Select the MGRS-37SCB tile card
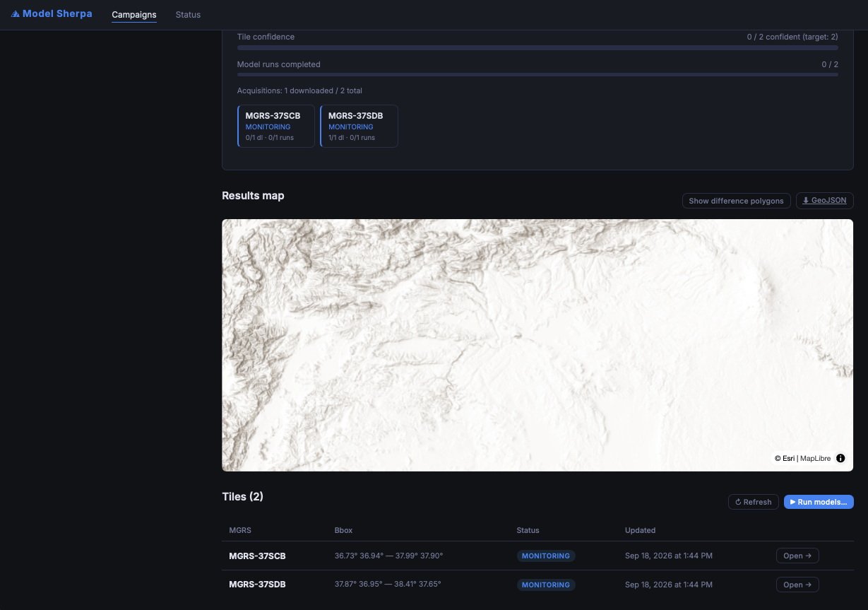Image resolution: width=868 pixels, height=610 pixels. (x=276, y=127)
